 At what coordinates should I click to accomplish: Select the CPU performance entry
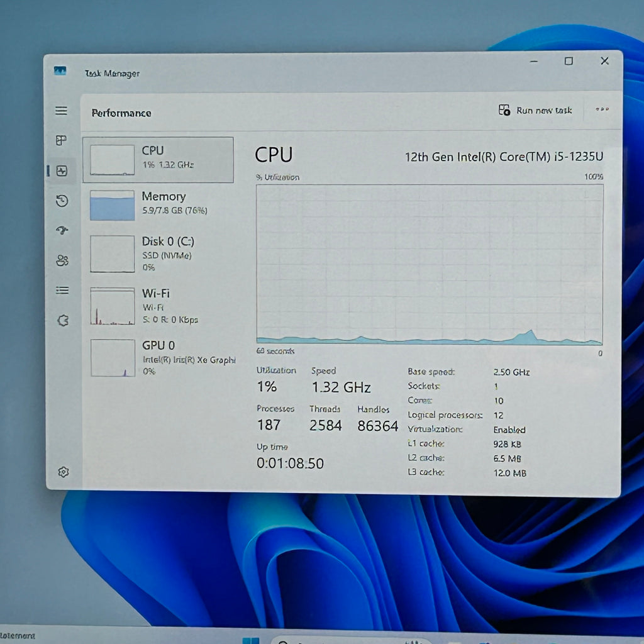tap(158, 160)
